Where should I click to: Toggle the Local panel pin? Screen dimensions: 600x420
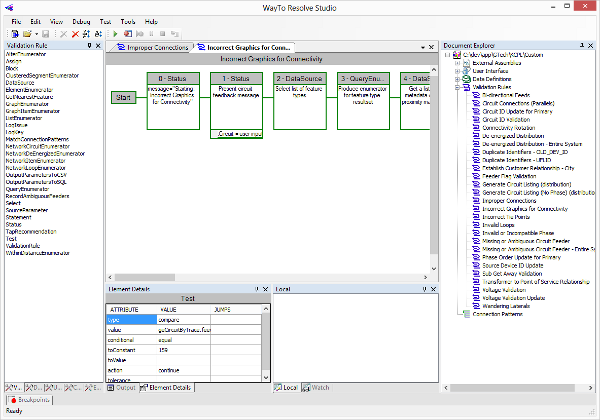424,289
